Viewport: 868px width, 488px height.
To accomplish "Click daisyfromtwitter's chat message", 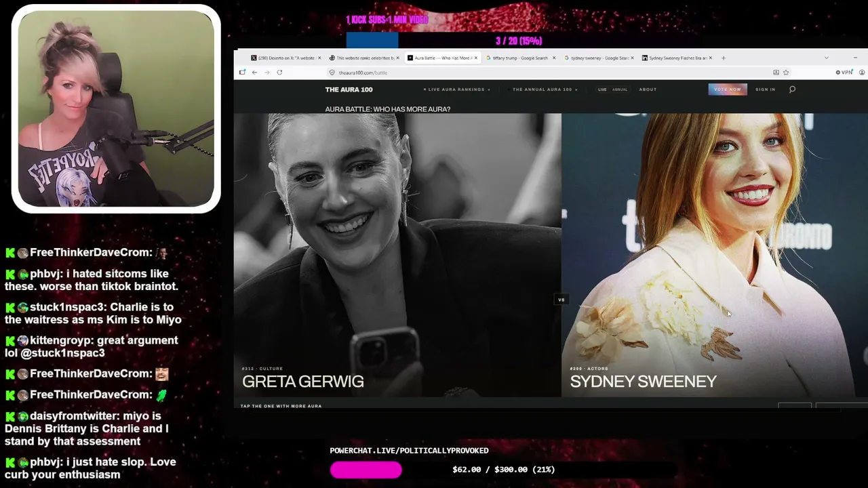I will point(87,428).
